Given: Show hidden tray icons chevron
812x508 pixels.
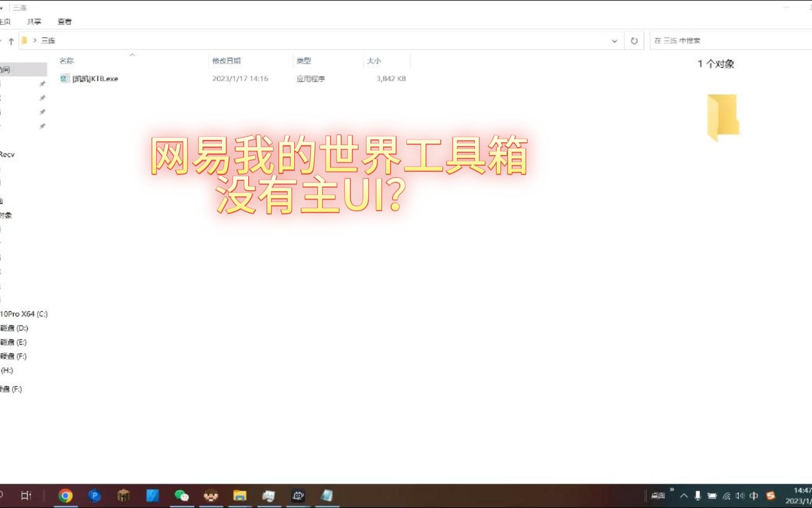Looking at the screenshot, I should 684,496.
